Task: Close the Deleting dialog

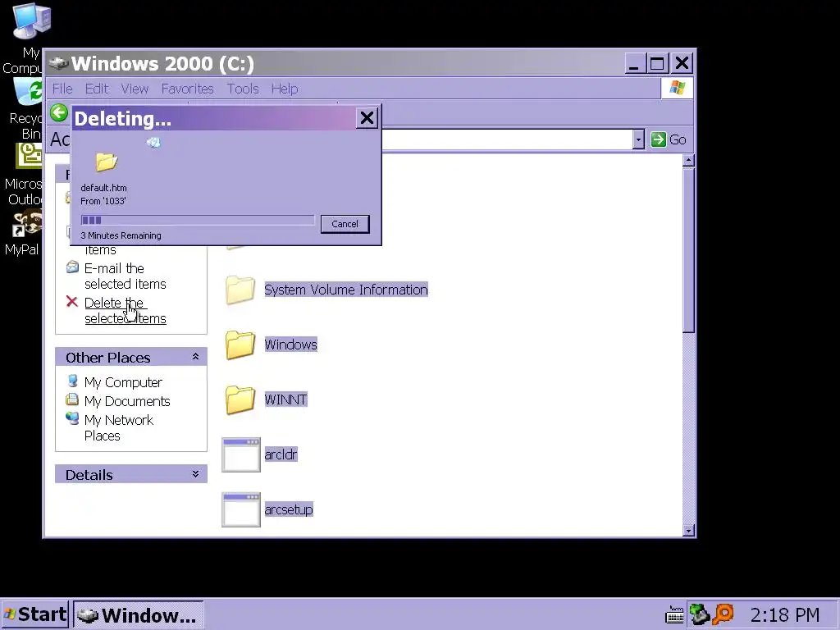Action: [x=367, y=118]
